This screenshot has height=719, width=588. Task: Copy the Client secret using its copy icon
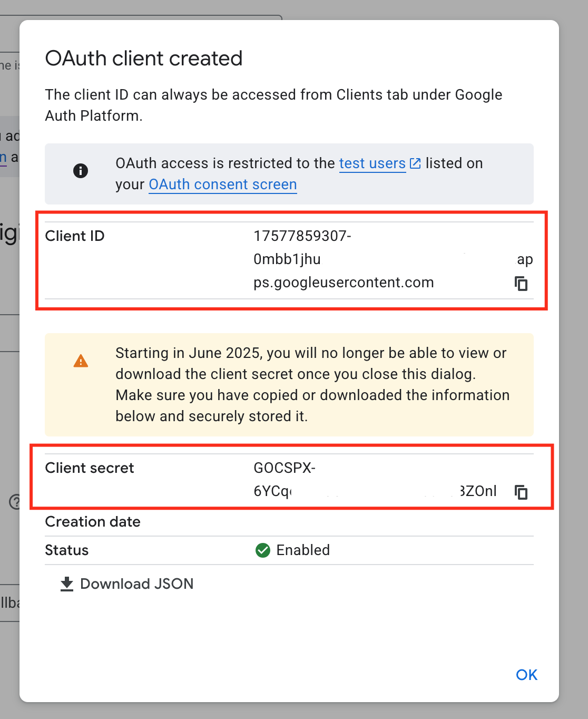[521, 492]
